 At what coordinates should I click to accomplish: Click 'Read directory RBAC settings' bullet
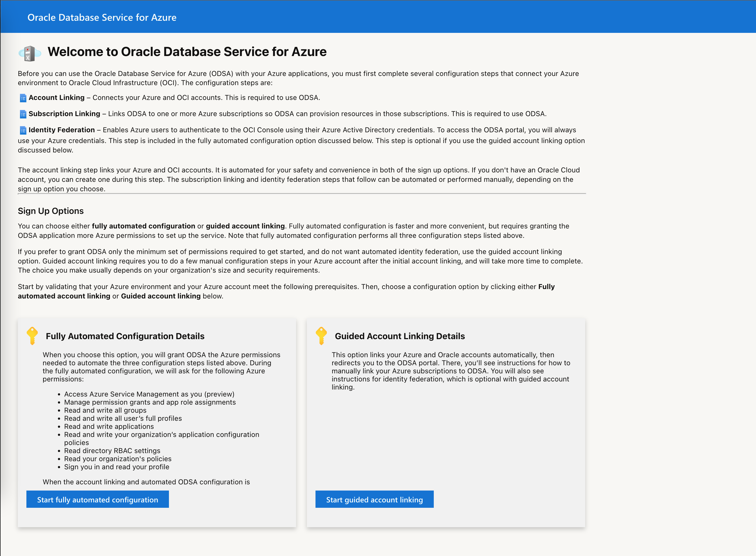coord(112,450)
